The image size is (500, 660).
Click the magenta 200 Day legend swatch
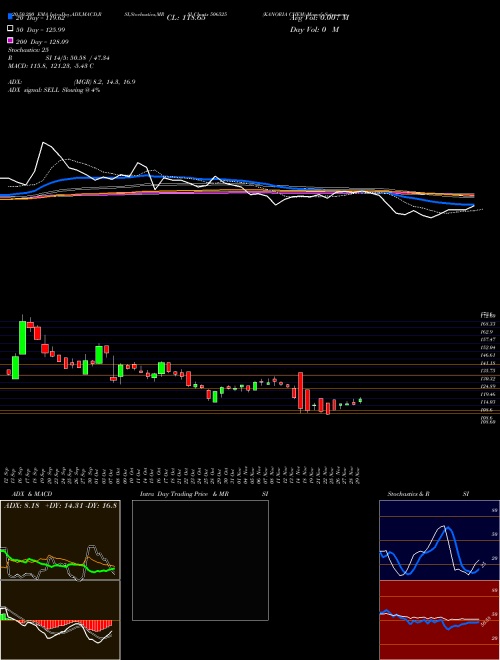pyautogui.click(x=10, y=41)
